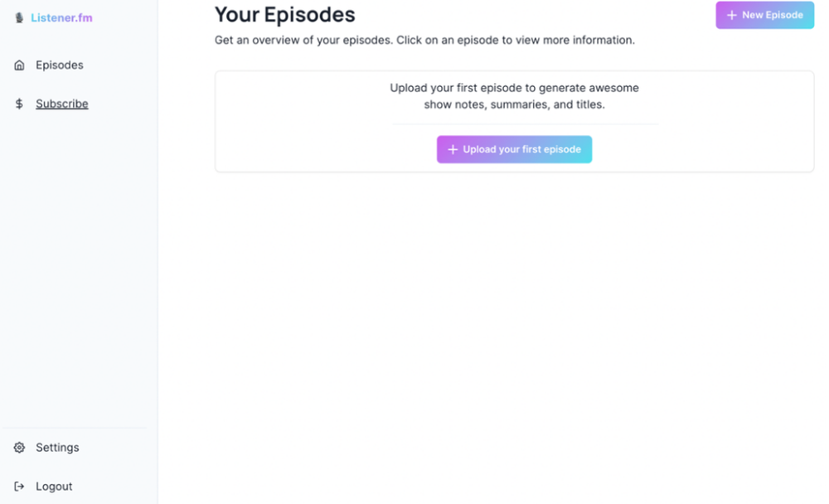Go to the Episodes sidebar item
This screenshot has height=504, width=829.
click(x=59, y=65)
